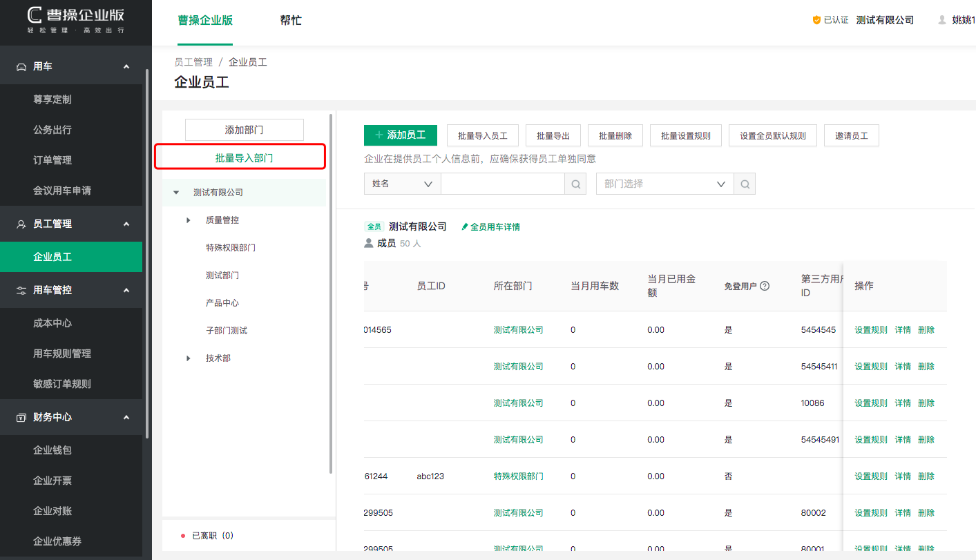Click the plus icon on 添加员工
976x560 pixels.
click(x=379, y=135)
